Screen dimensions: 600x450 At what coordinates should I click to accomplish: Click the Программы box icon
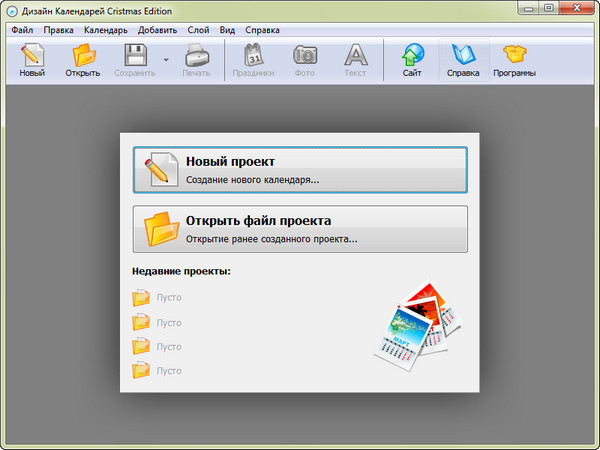pyautogui.click(x=514, y=56)
